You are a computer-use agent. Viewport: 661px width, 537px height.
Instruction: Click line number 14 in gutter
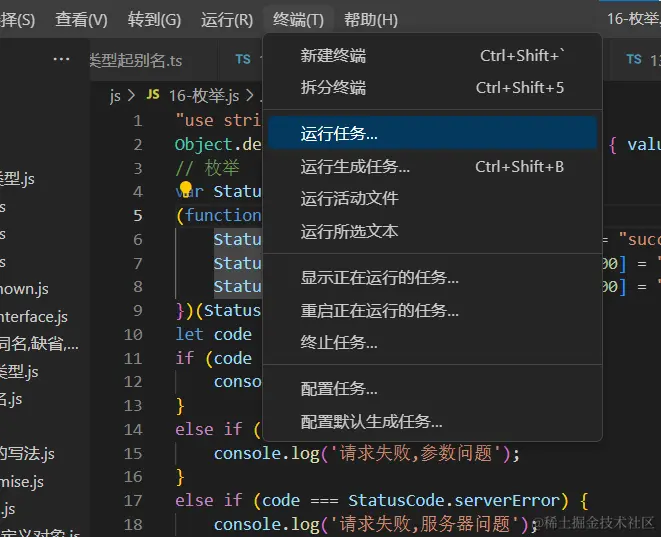pyautogui.click(x=133, y=430)
